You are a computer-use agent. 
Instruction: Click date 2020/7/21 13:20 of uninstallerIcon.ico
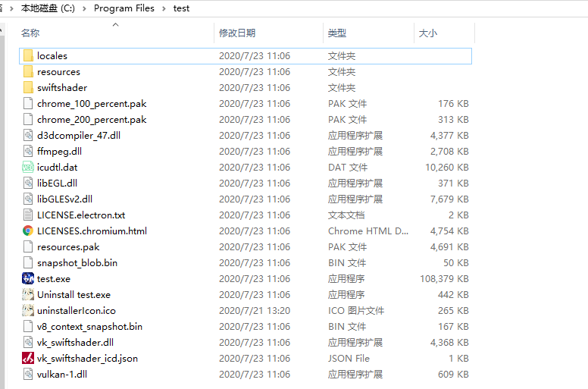click(255, 311)
